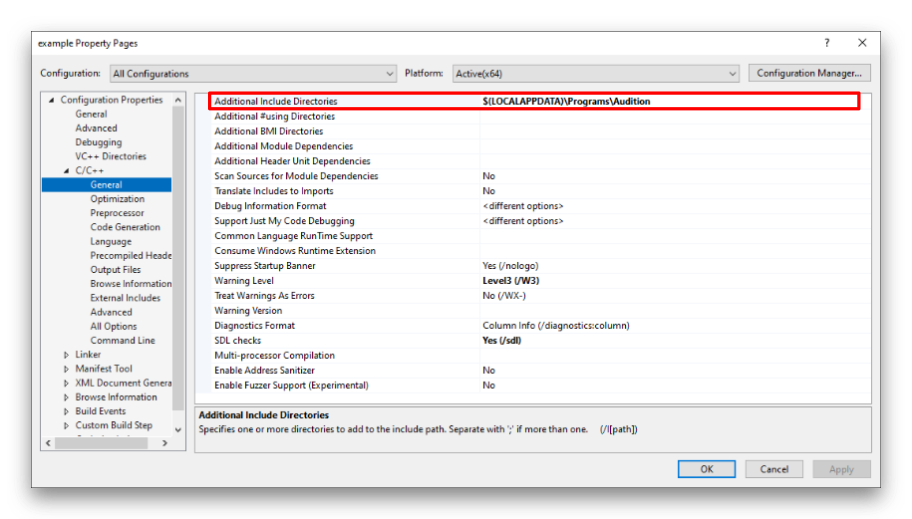This screenshot has height=519, width=912.
Task: Open the Command Line property page
Action: [122, 340]
